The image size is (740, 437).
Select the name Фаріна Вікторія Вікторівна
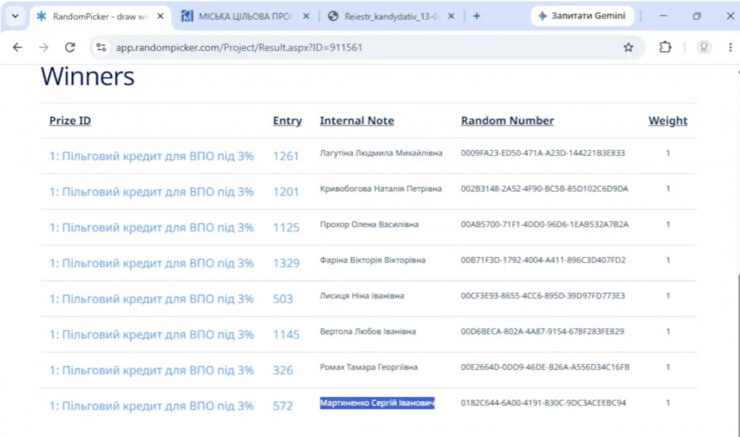(372, 260)
